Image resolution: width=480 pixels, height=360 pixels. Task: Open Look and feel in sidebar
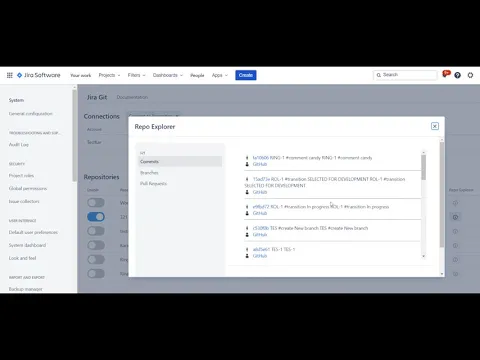[22, 258]
